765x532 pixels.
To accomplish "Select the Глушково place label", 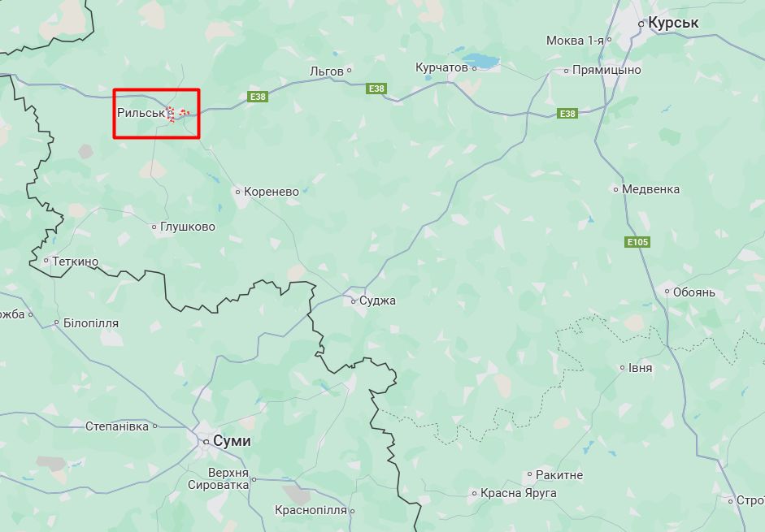I will [187, 227].
